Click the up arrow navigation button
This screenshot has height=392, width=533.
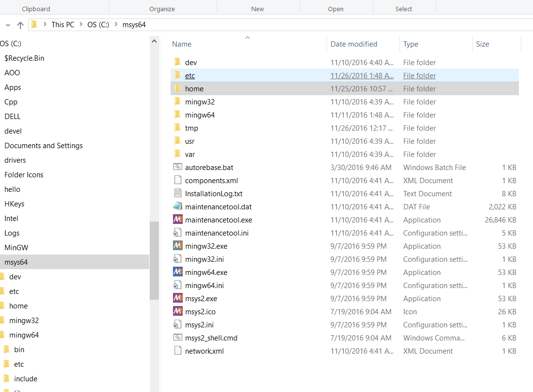(20, 25)
